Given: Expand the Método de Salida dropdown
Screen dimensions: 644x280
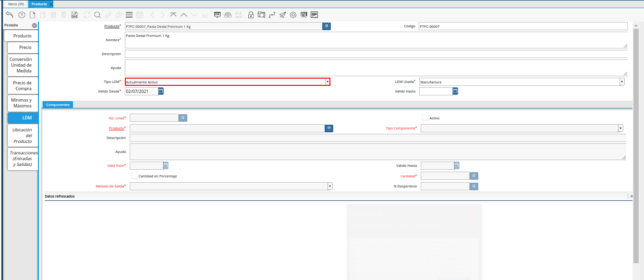Looking at the screenshot, I should tap(330, 186).
